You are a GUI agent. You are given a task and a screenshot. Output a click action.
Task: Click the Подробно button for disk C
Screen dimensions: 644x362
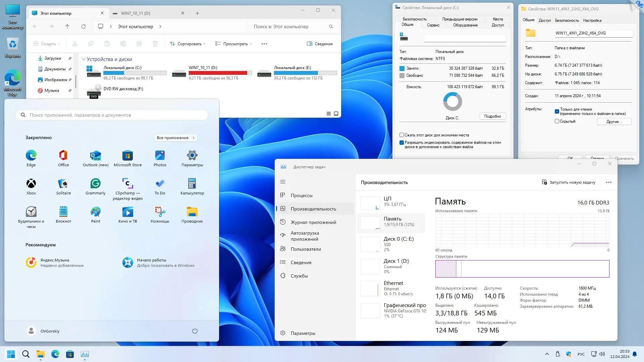coord(492,116)
